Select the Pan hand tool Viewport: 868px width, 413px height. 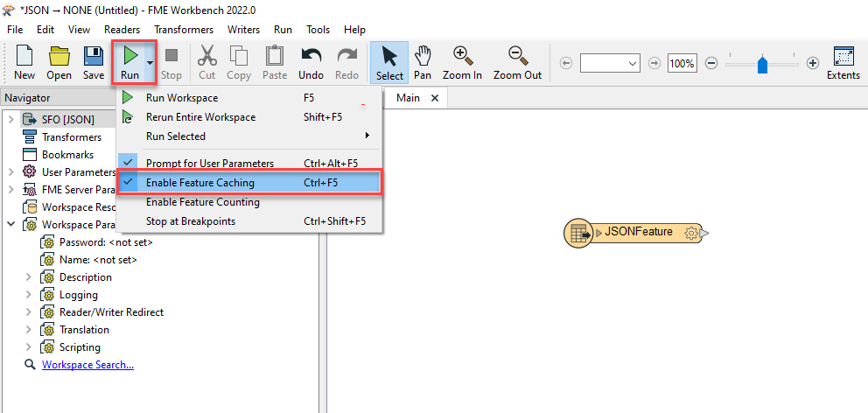point(423,62)
